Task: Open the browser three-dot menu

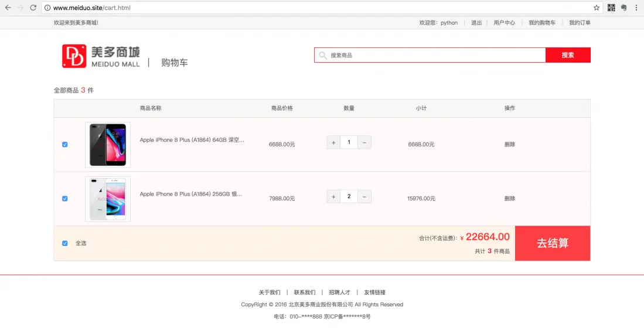Action: pyautogui.click(x=636, y=8)
